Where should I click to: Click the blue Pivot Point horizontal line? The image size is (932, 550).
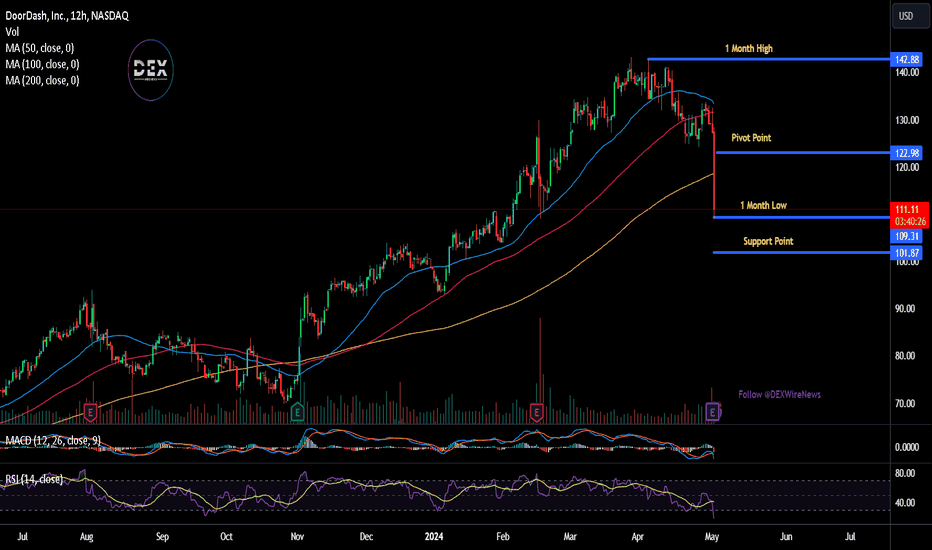[803, 153]
